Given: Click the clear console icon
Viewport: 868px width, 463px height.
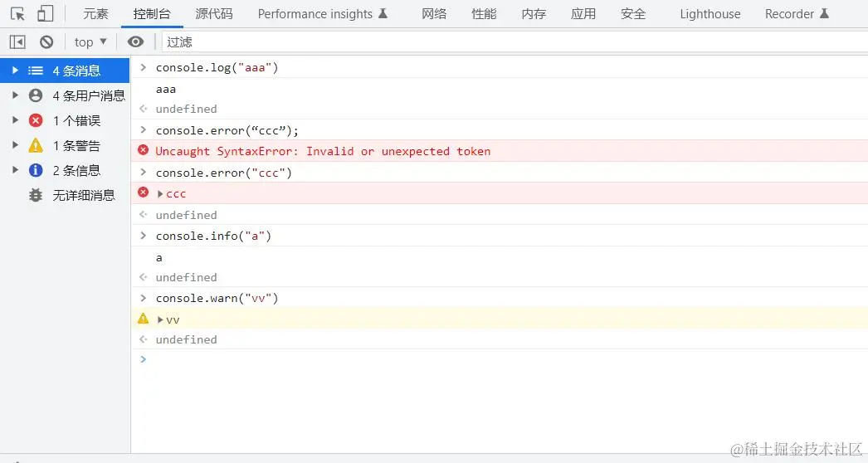Looking at the screenshot, I should pos(46,41).
